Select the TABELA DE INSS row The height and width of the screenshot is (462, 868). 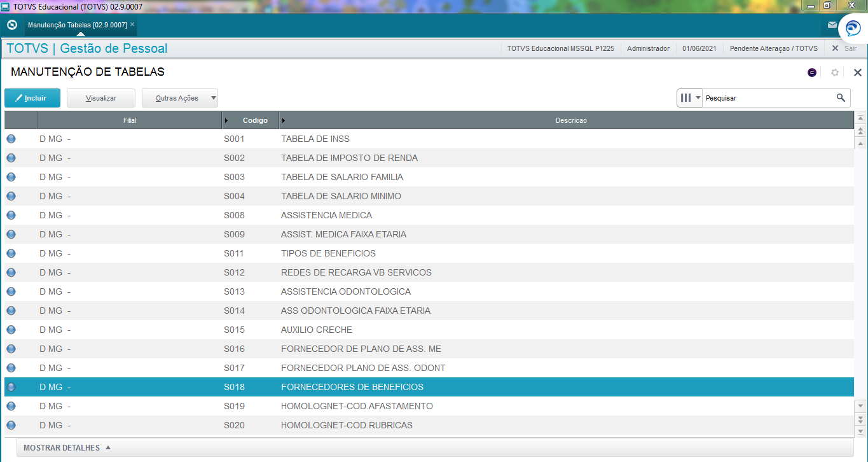(x=429, y=139)
